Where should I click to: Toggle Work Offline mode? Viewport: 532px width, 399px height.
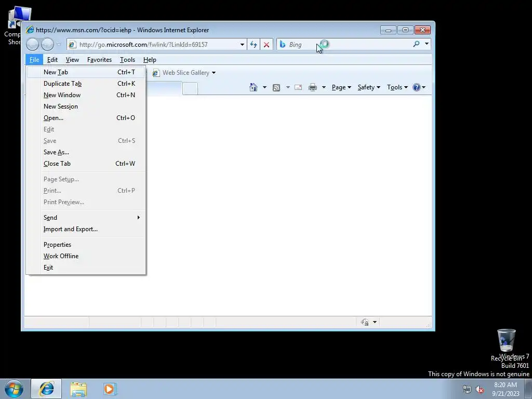pos(86,256)
